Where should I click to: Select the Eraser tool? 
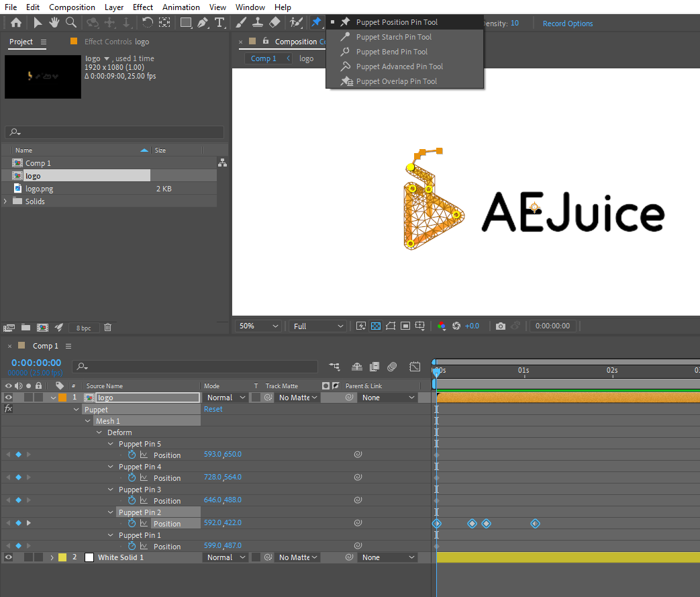point(274,22)
